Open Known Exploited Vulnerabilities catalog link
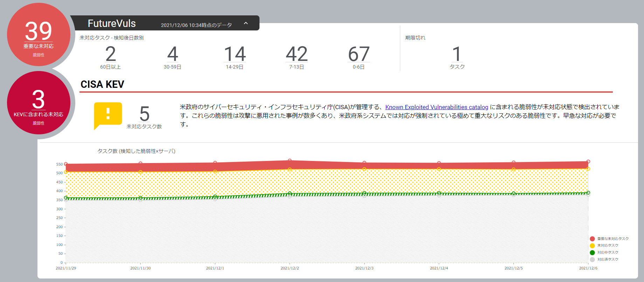 (x=437, y=107)
